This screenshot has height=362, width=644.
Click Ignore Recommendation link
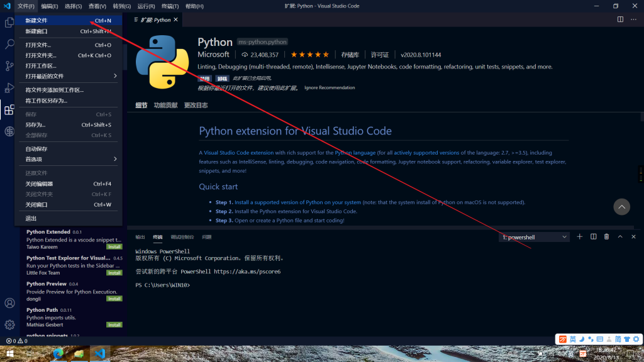(330, 87)
